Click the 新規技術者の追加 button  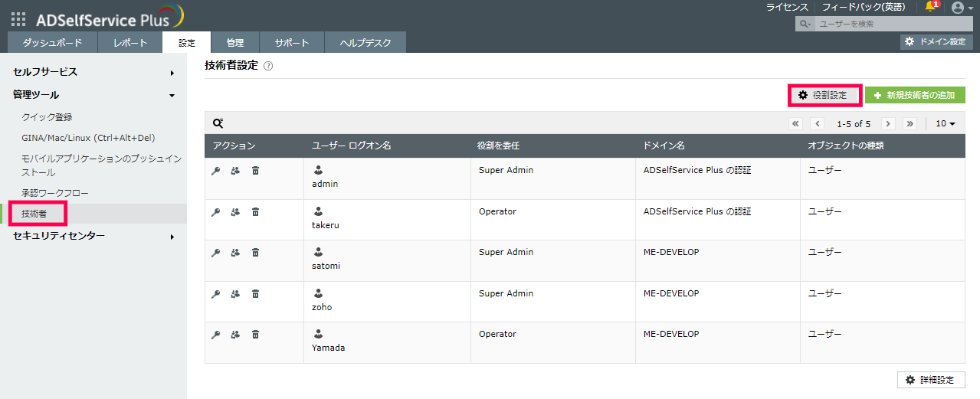click(915, 96)
